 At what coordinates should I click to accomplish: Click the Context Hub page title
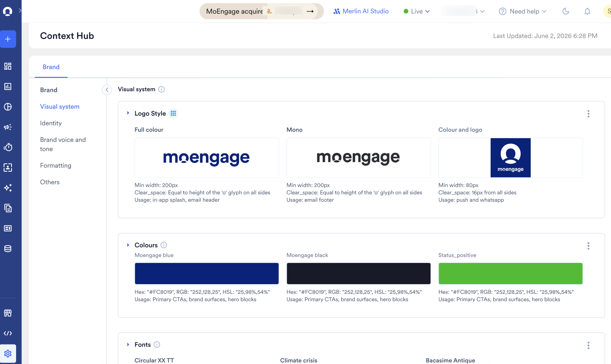pos(67,36)
